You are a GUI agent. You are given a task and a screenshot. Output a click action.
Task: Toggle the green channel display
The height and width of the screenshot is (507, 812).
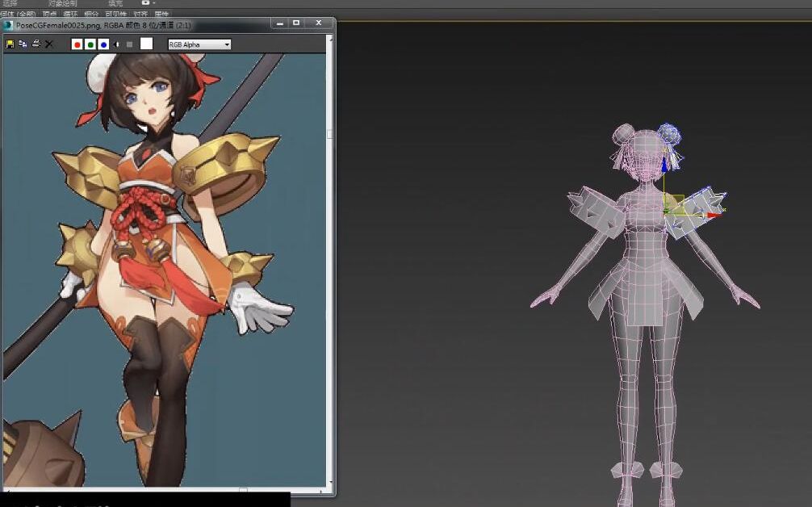90,44
